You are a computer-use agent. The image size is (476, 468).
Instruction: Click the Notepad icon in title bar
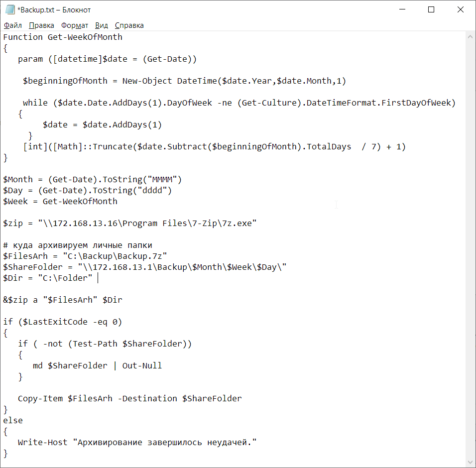10,10
